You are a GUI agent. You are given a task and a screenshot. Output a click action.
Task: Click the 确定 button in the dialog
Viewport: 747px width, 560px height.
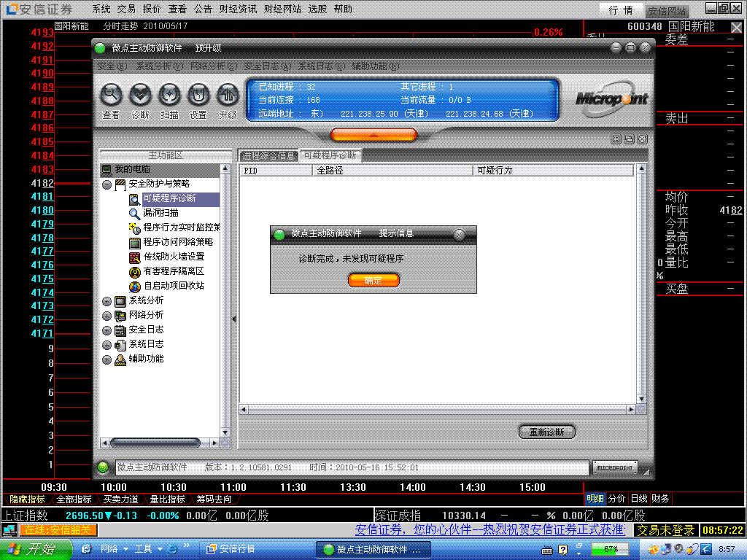point(373,281)
